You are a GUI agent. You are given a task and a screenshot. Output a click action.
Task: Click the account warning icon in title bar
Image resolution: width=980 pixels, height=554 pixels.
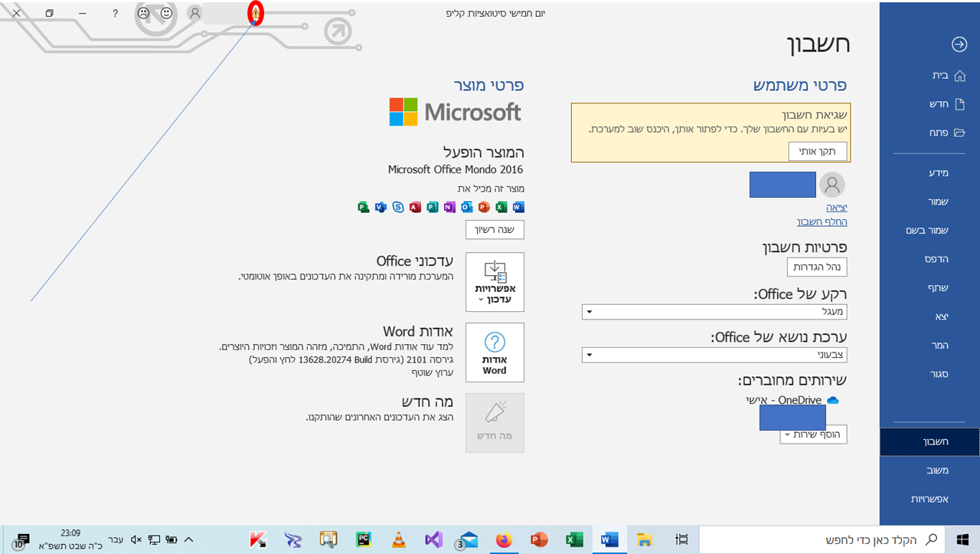click(x=256, y=13)
